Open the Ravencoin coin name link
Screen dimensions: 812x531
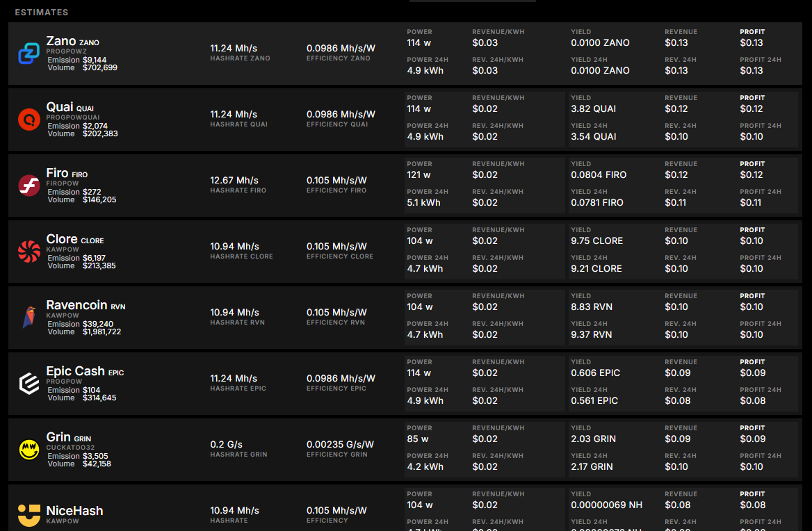tap(76, 305)
